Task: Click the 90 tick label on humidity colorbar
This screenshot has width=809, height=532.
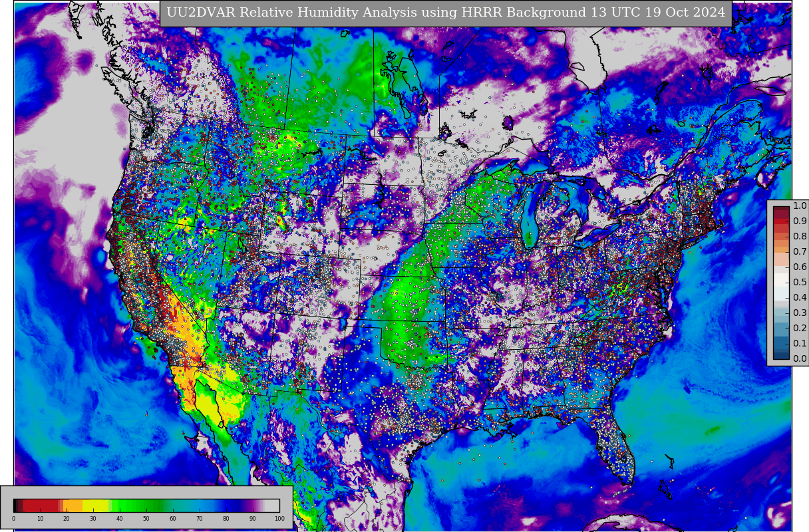Action: (x=252, y=519)
